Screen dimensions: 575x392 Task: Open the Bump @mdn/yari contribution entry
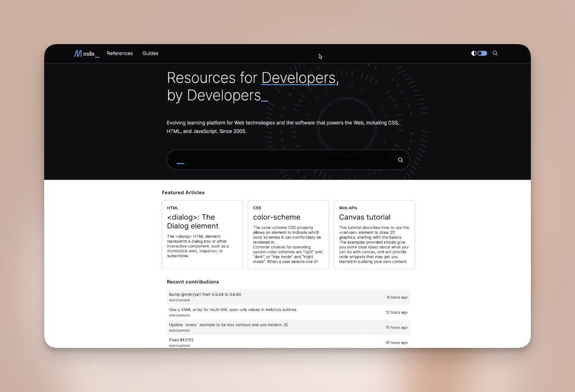coord(205,294)
